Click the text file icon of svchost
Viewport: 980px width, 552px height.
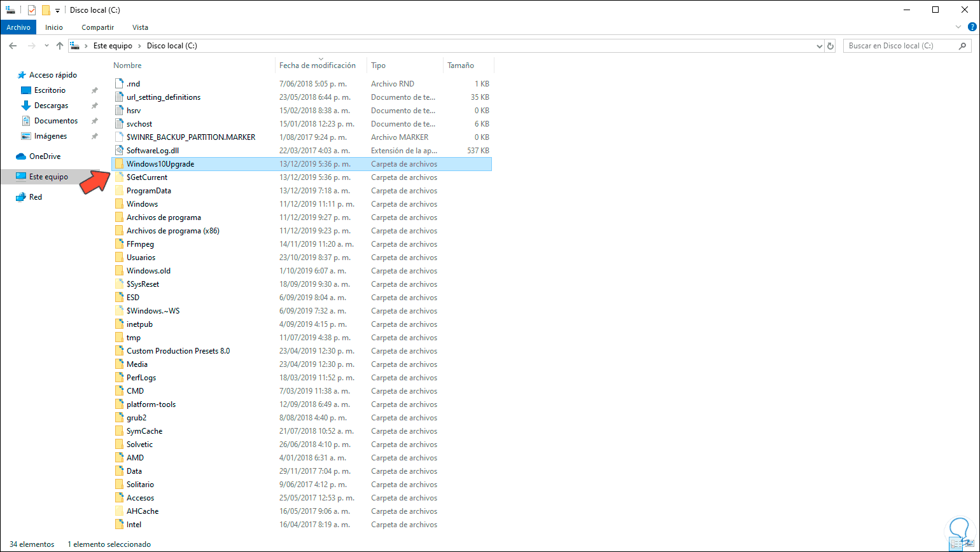coord(119,124)
